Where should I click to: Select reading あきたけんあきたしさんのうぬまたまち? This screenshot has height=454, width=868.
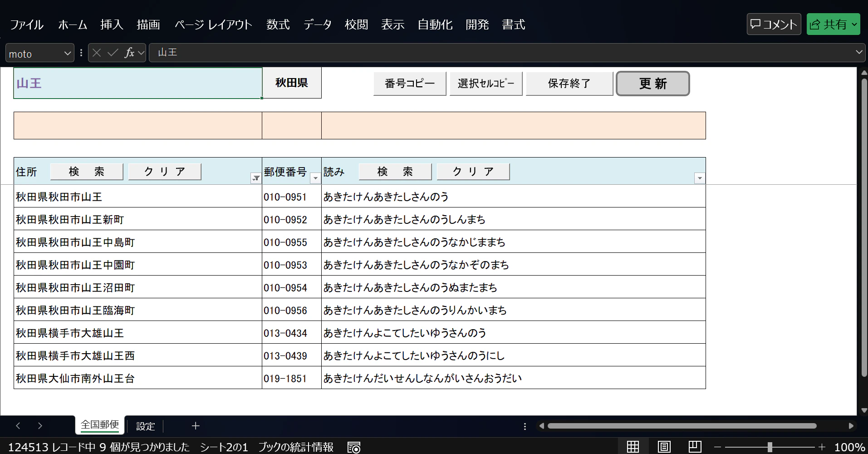[x=514, y=287]
